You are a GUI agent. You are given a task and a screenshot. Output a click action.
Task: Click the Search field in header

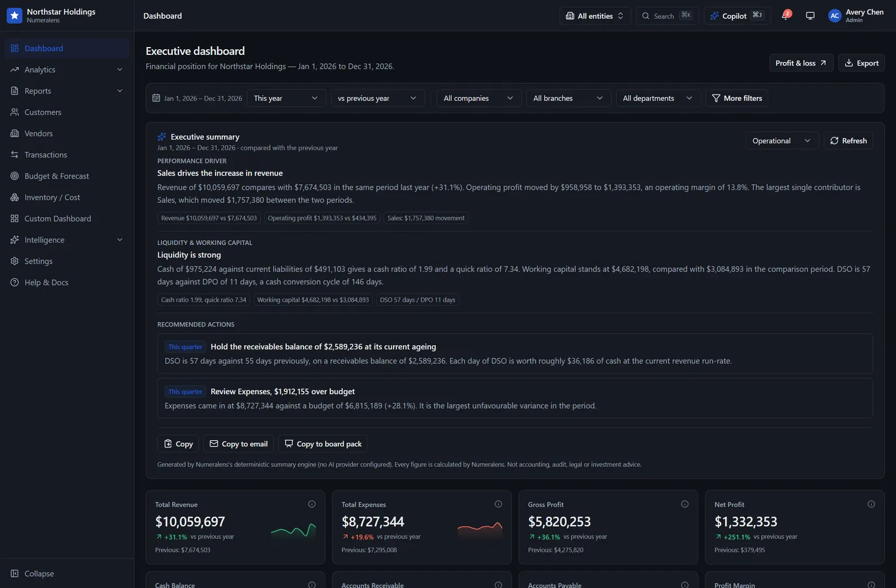click(667, 16)
